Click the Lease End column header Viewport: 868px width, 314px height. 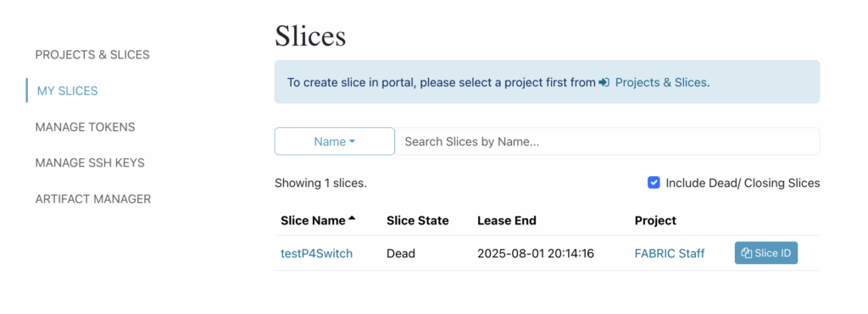coord(507,221)
